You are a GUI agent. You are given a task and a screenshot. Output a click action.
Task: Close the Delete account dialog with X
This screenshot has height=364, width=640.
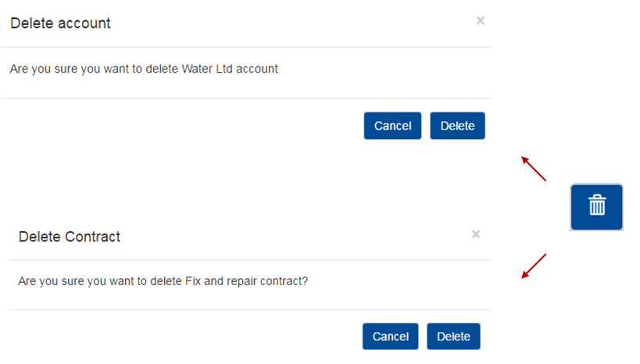[481, 21]
